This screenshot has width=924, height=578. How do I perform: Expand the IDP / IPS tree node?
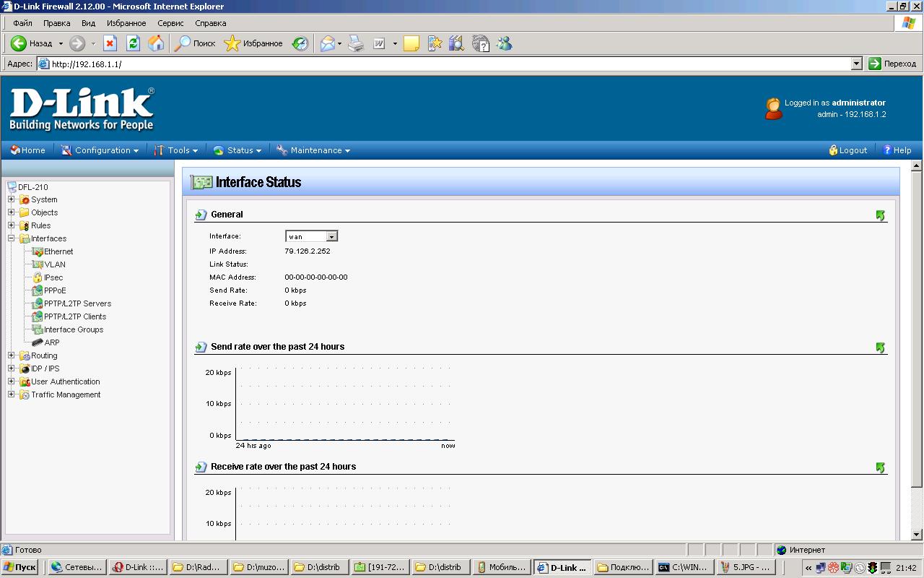[11, 368]
